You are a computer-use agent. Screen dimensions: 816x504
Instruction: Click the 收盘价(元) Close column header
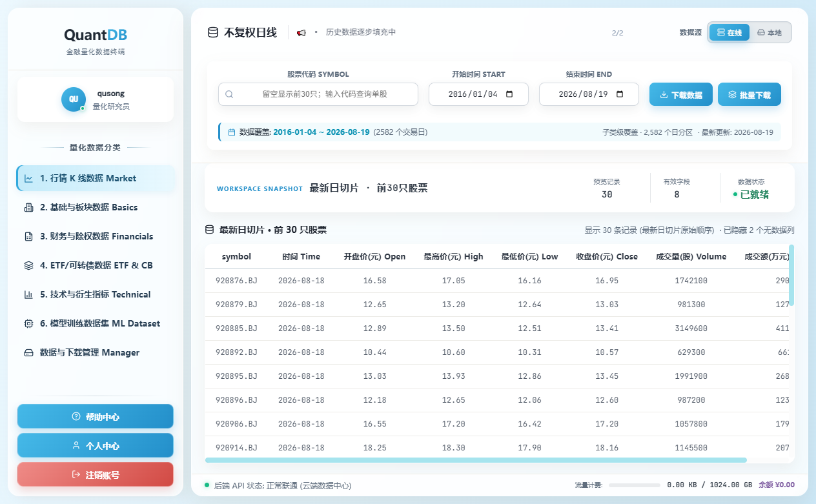(607, 257)
